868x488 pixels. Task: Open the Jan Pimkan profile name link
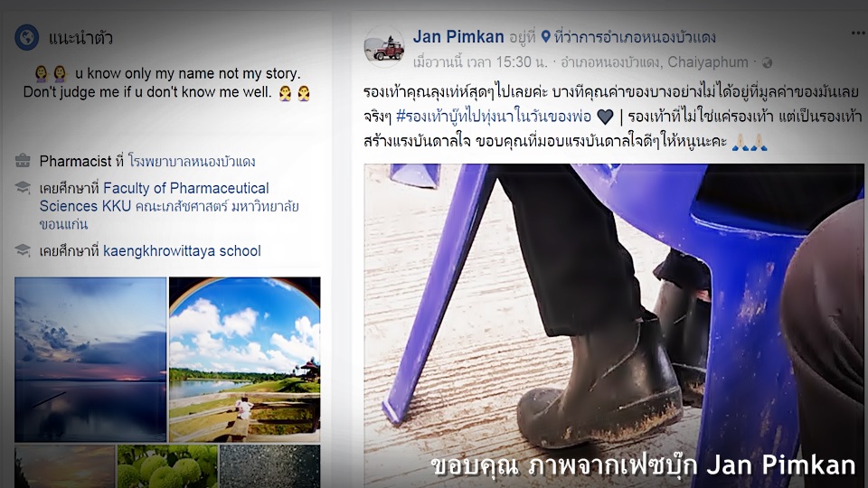pos(458,37)
